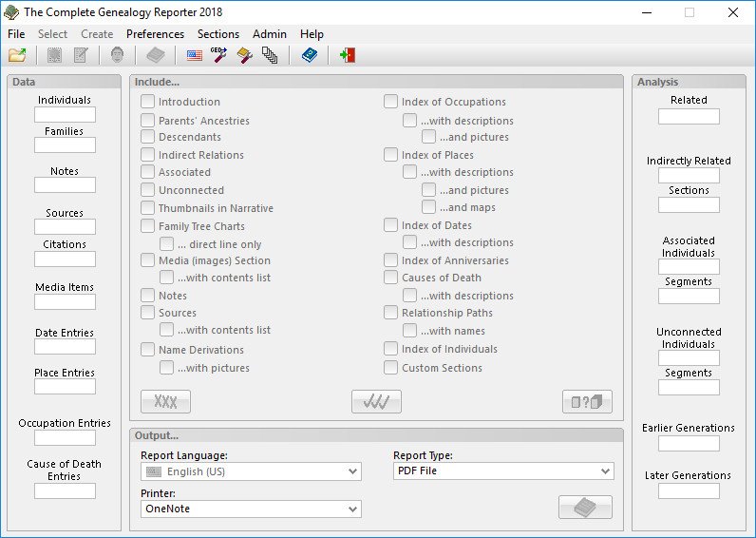
Task: Enable the Name Derivations checkbox
Action: [147, 350]
